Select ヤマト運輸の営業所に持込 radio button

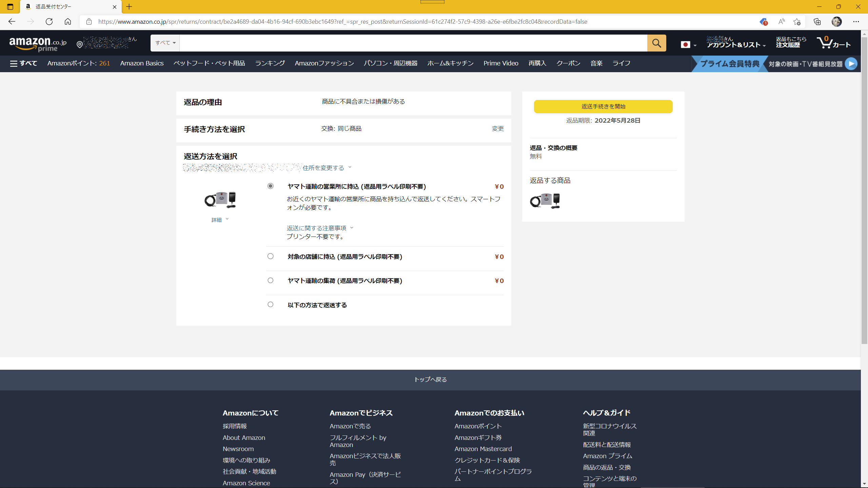(x=270, y=186)
